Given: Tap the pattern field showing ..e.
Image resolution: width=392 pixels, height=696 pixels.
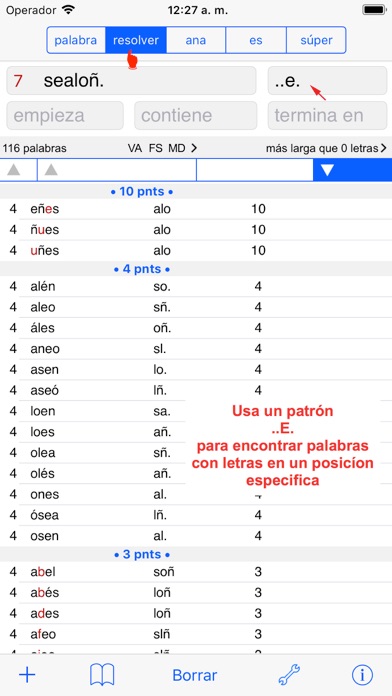Looking at the screenshot, I should (327, 81).
